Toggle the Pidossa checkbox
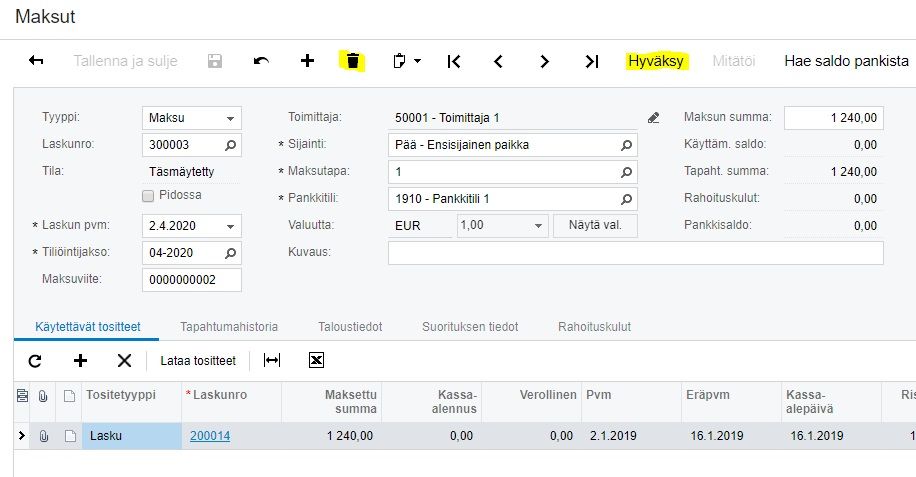 (x=148, y=196)
